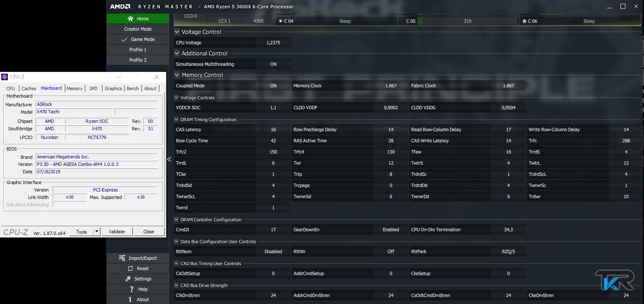Click CPU-Z Model field X470 Taichi

(75, 112)
